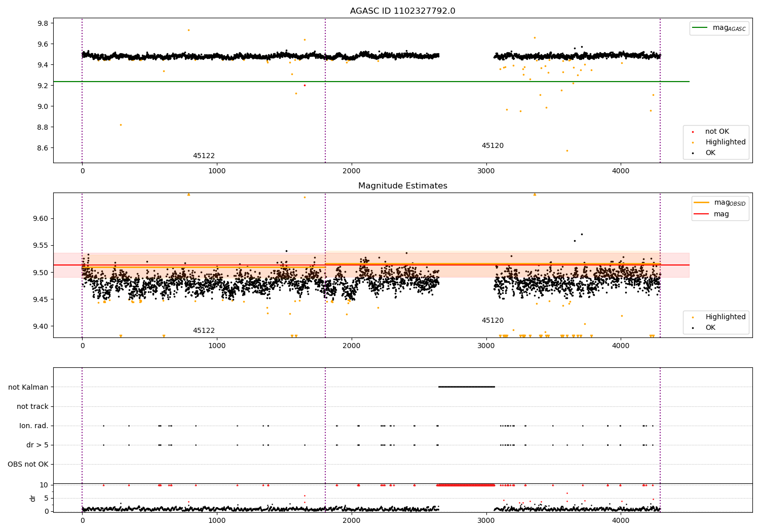760x532 pixels.
Task: Click the 9.45 y-tick in Magnitude Estimates plot
Action: pos(41,300)
